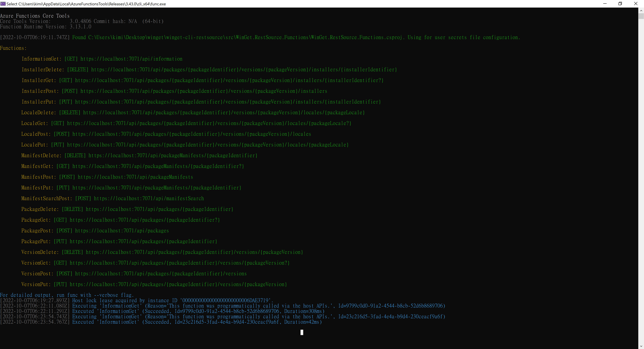Click the scrollbar up arrow

641,11
